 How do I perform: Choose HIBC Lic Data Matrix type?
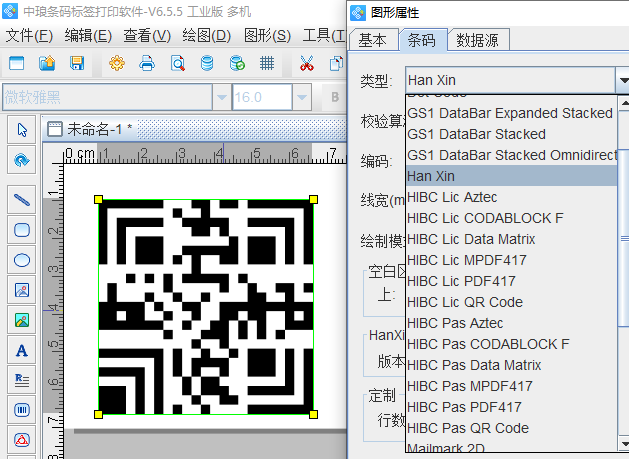point(511,239)
